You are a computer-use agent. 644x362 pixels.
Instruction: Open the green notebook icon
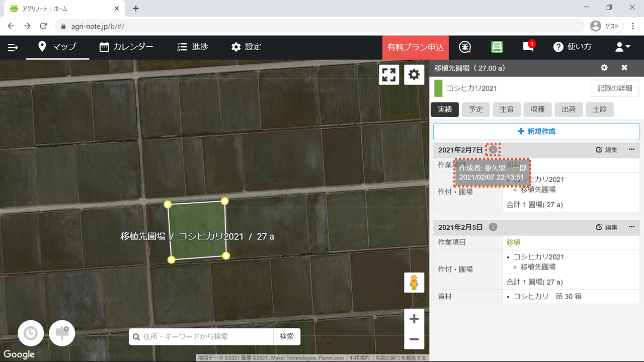(x=497, y=47)
